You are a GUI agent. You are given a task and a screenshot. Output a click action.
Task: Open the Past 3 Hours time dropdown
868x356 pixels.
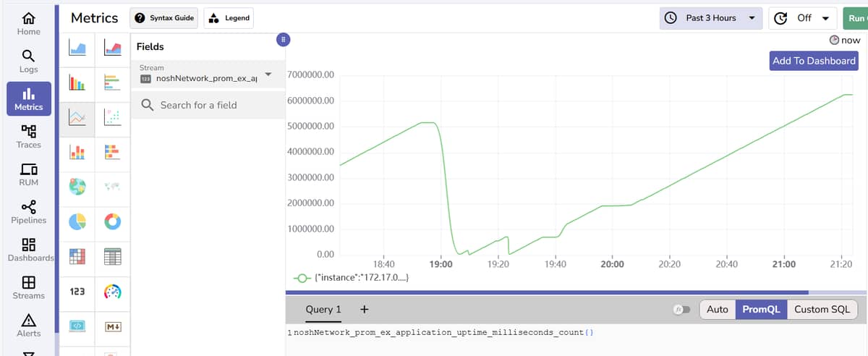coord(711,18)
